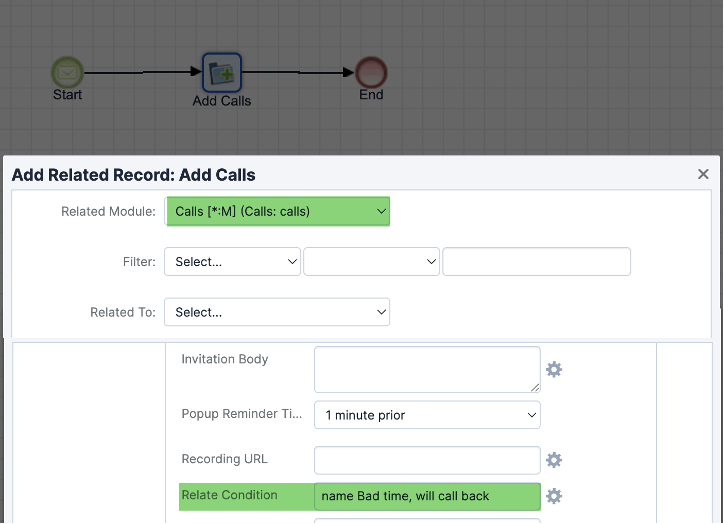Select the End event node
Image resolution: width=724 pixels, height=524 pixels.
pyautogui.click(x=371, y=72)
